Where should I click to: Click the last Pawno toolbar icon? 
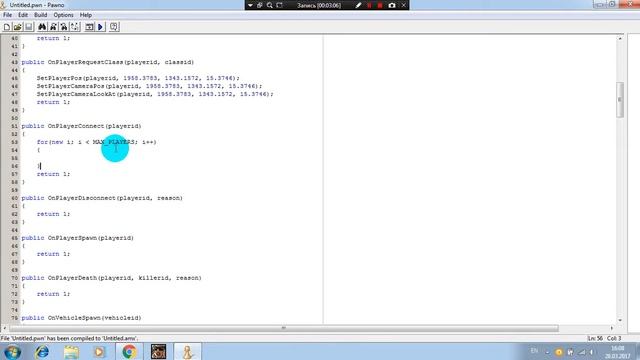click(114, 27)
